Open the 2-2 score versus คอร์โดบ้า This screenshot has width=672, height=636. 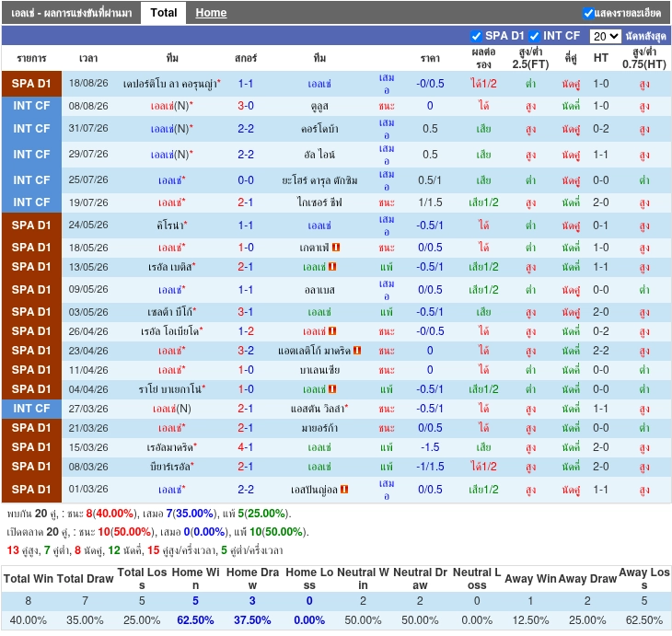tap(246, 129)
